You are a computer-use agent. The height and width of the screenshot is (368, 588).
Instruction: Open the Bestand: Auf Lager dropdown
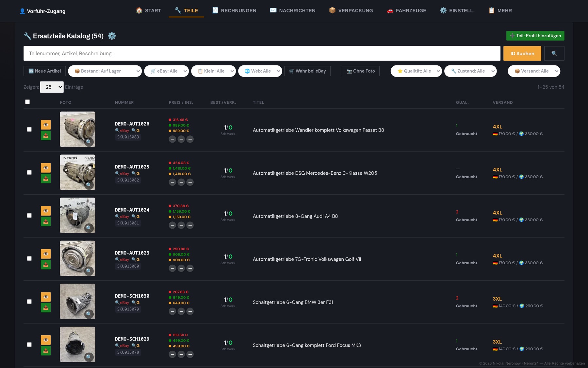coord(105,71)
